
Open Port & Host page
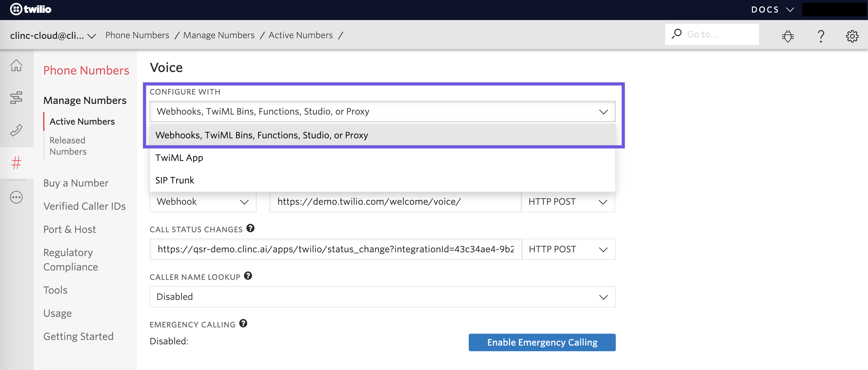(x=69, y=229)
